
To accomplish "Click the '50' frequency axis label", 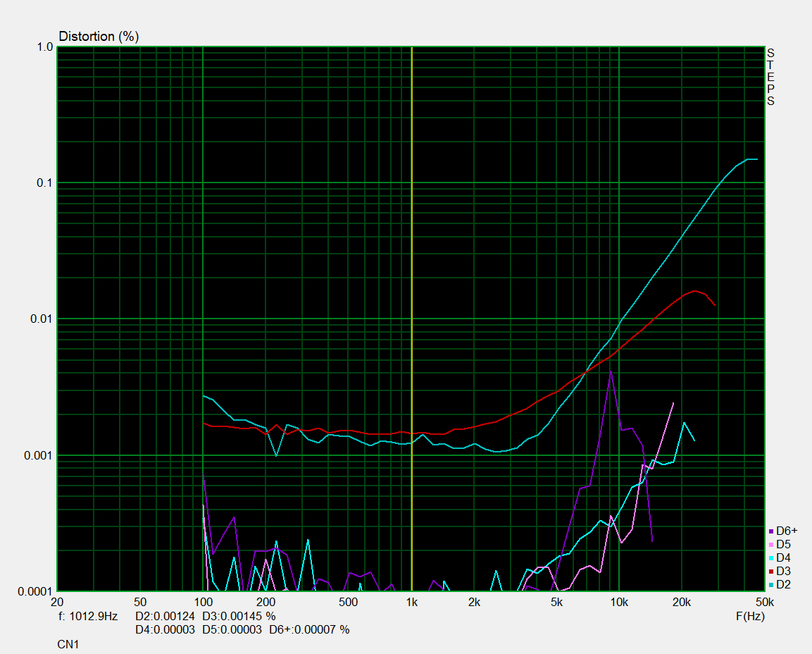I will coord(140,603).
